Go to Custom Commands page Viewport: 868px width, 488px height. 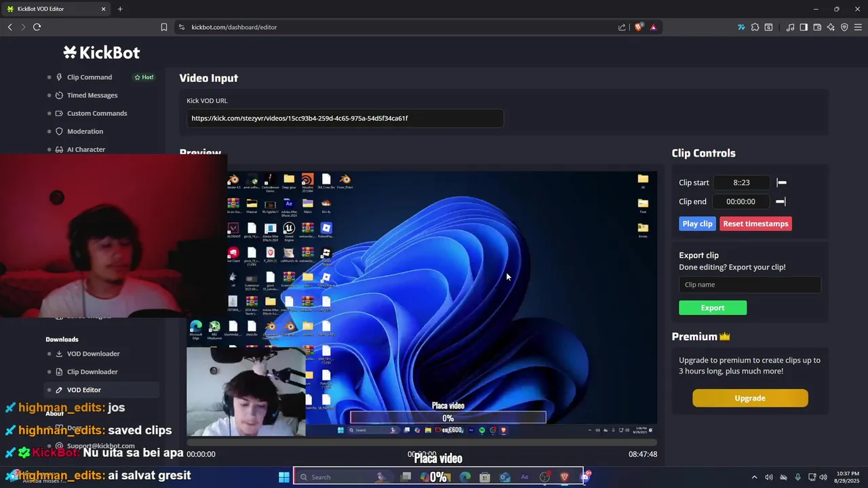[x=102, y=113]
